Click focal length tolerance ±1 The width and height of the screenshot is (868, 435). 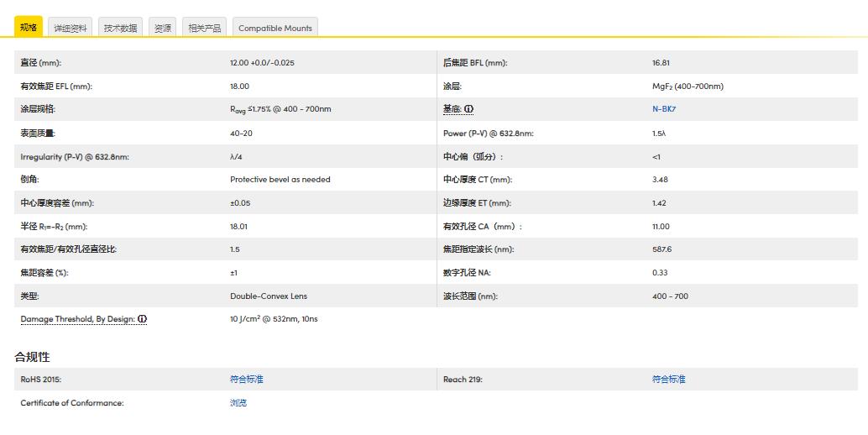pyautogui.click(x=233, y=273)
